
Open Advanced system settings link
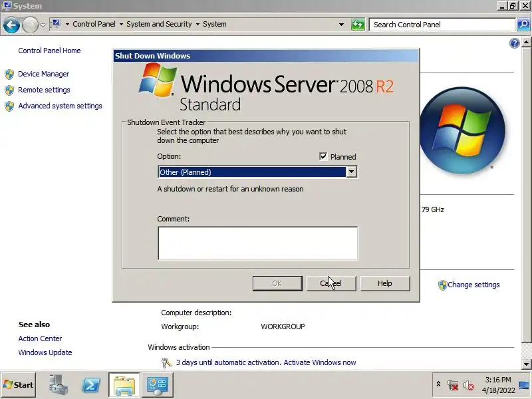click(x=60, y=106)
